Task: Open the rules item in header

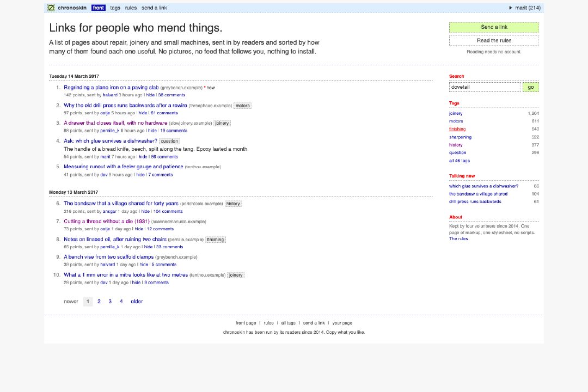Action: click(131, 8)
